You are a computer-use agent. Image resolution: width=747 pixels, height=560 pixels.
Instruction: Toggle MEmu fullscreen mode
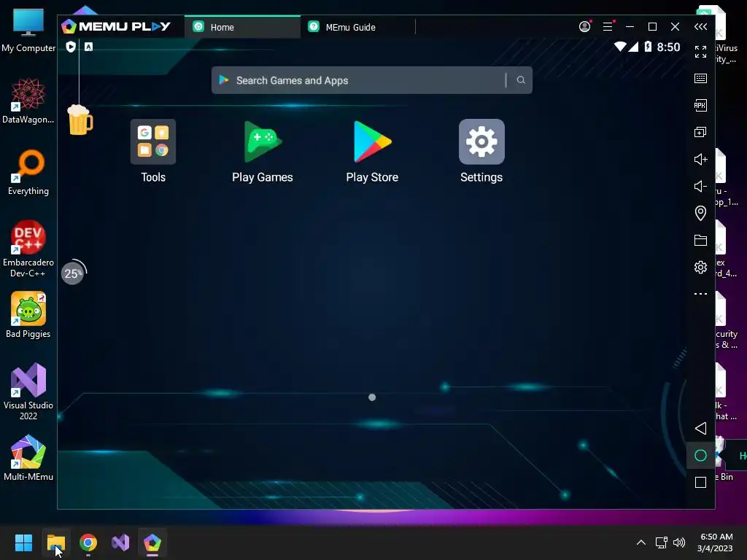700,52
